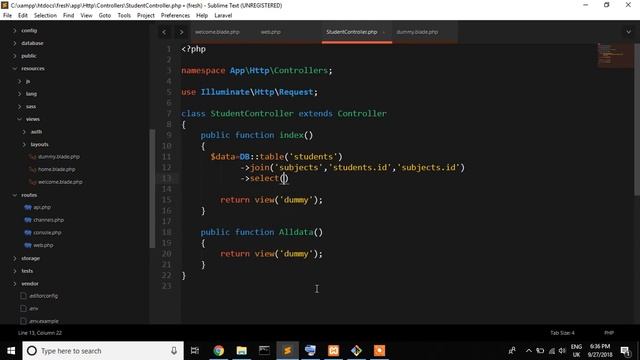Image resolution: width=640 pixels, height=360 pixels.
Task: Click the console.php file icon
Action: (28, 233)
